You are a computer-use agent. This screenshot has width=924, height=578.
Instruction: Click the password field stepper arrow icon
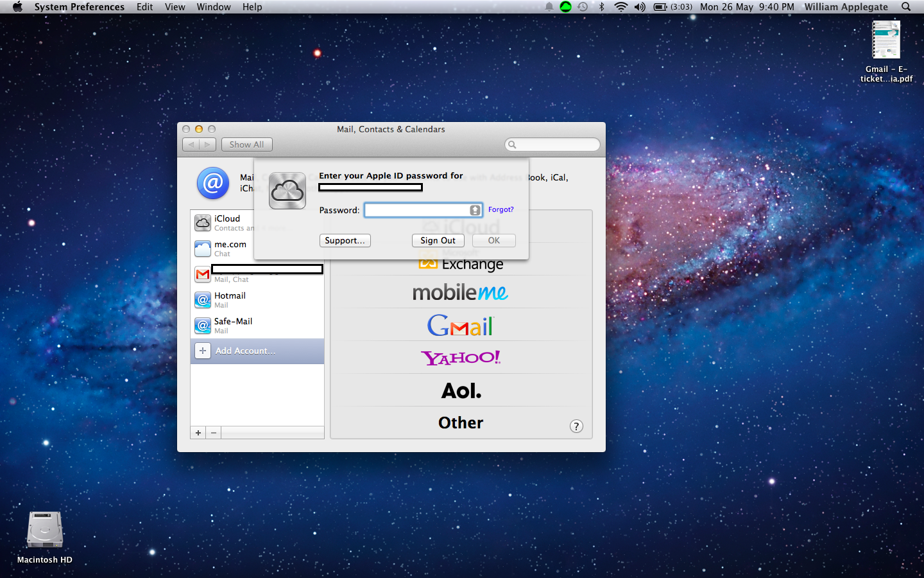tap(475, 210)
